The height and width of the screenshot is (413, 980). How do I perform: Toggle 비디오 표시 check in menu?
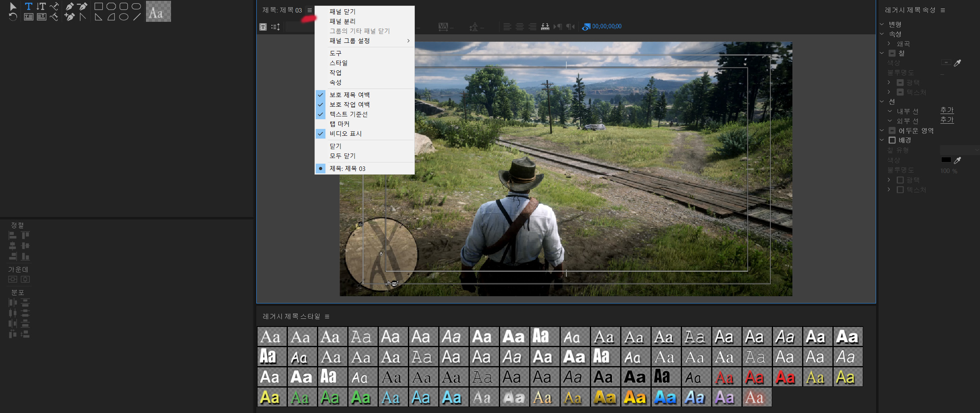pos(321,134)
